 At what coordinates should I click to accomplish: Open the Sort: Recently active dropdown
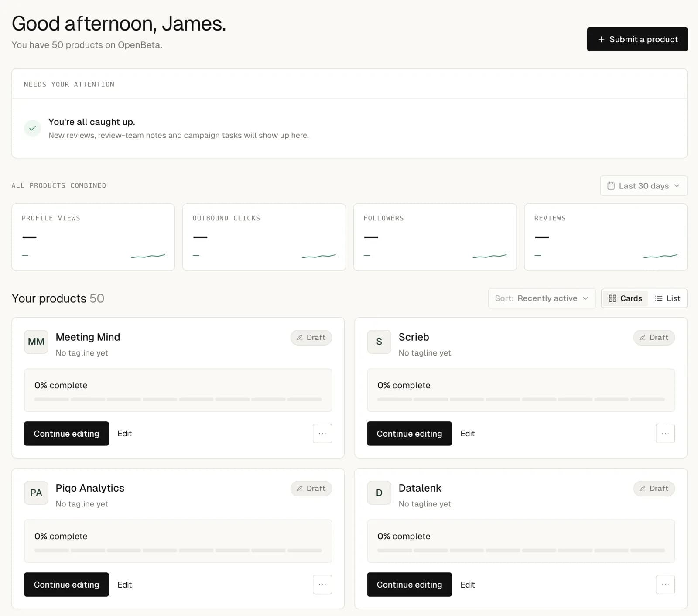542,298
